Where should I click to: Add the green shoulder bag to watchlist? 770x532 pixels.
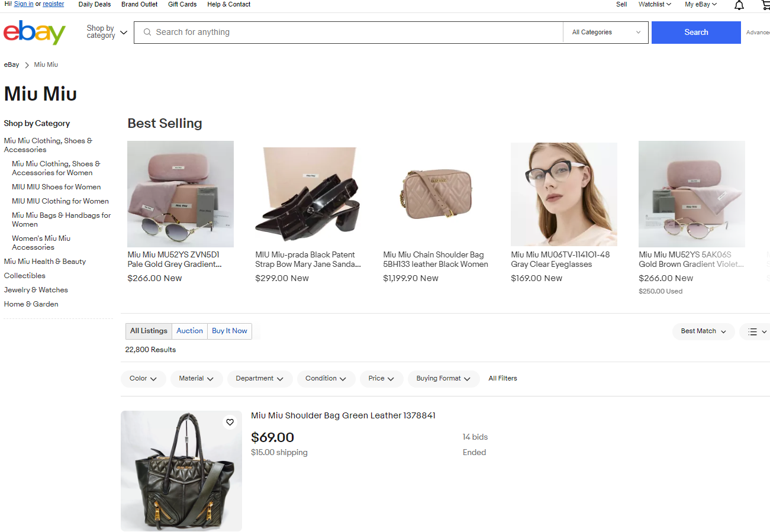(x=230, y=422)
